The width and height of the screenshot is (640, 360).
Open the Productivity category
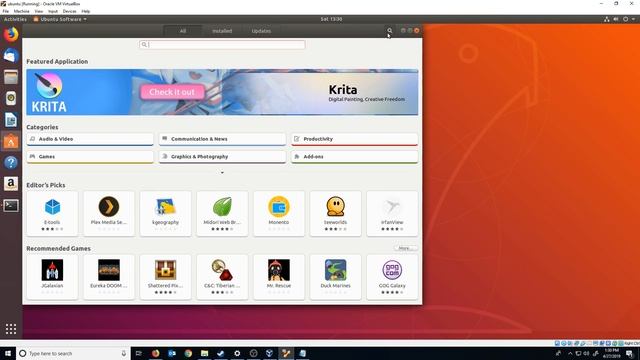(355, 139)
